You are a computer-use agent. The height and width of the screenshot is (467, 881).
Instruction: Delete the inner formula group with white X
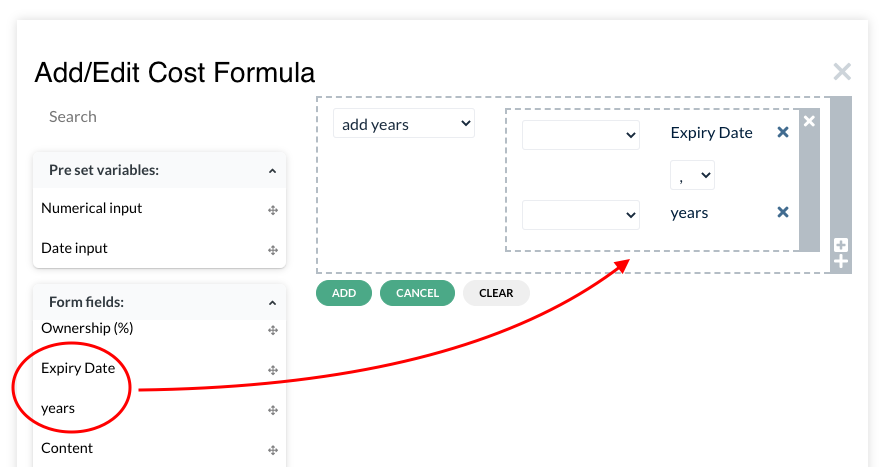pos(809,121)
